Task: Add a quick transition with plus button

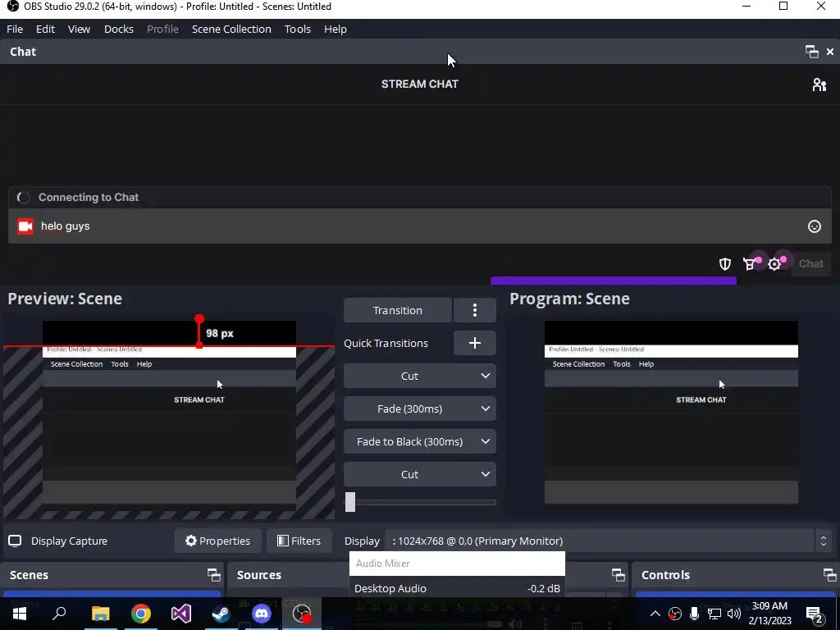Action: coord(475,343)
